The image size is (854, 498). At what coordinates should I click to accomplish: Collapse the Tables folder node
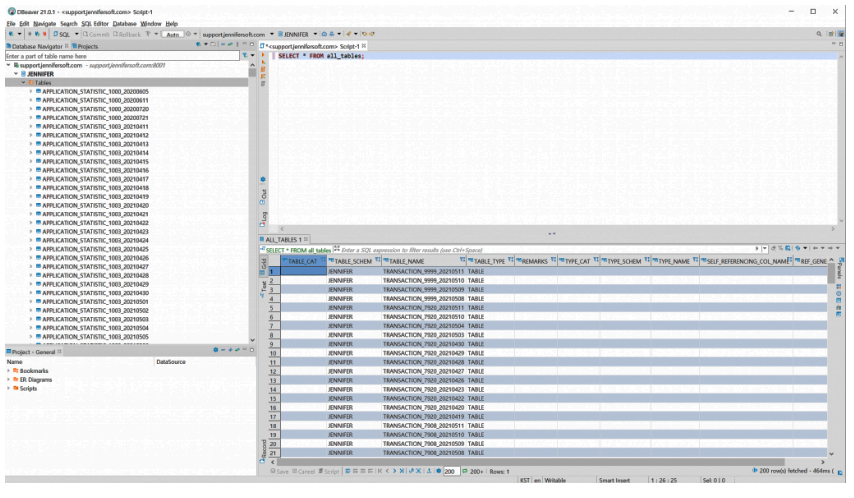[23, 82]
